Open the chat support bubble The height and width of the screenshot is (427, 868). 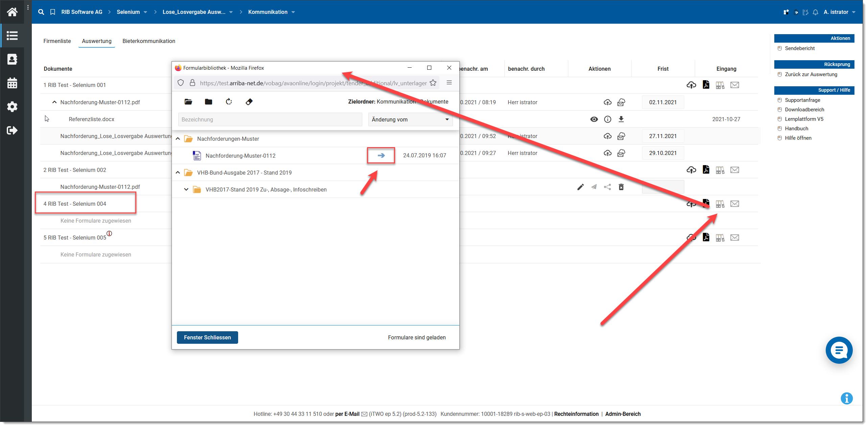click(839, 350)
